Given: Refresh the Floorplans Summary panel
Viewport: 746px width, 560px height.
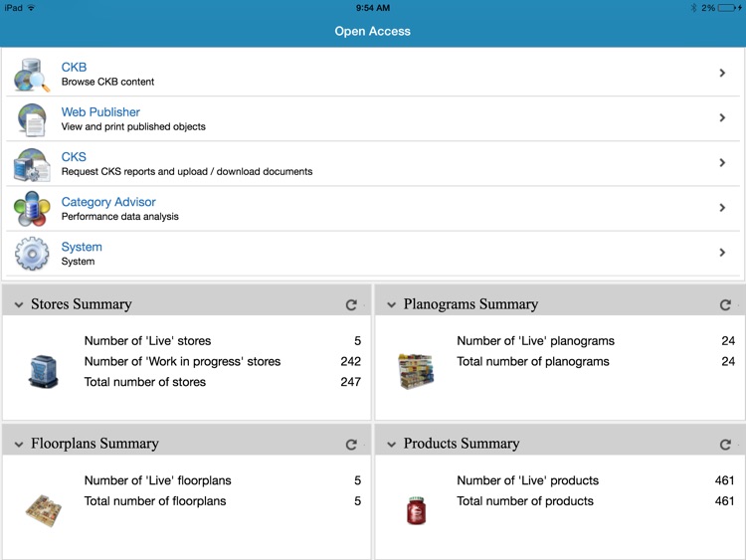Looking at the screenshot, I should point(351,445).
